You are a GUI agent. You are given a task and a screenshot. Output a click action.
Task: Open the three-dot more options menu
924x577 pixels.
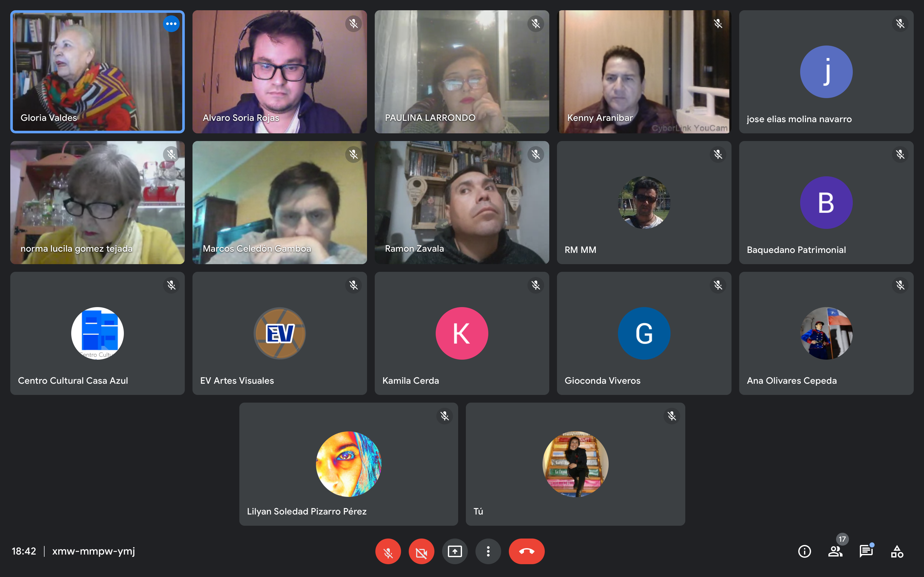(x=488, y=551)
